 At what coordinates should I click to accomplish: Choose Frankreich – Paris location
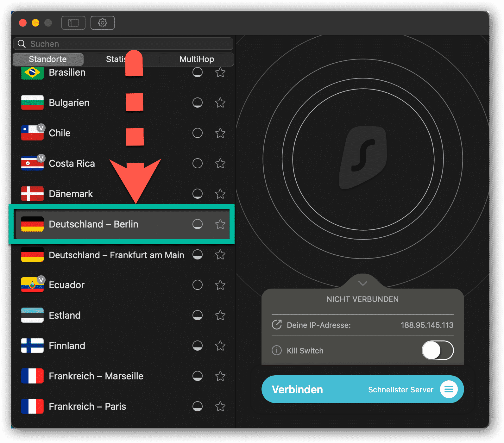point(123,407)
